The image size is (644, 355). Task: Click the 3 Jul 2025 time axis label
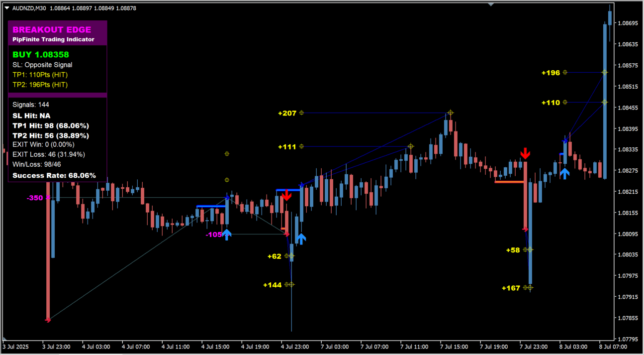point(16,346)
